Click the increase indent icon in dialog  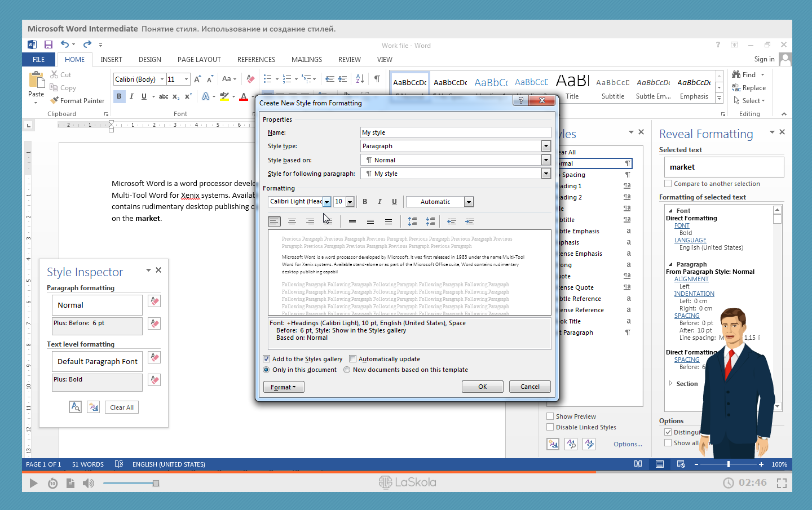(470, 221)
